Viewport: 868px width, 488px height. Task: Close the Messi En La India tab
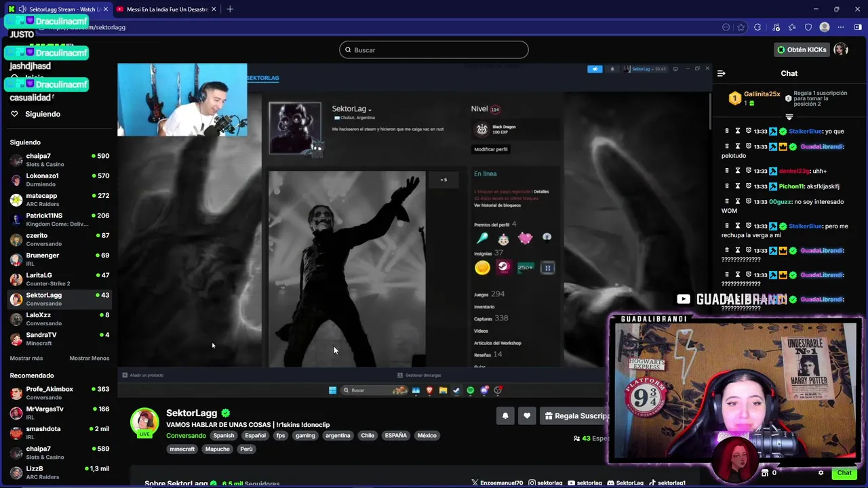point(214,9)
